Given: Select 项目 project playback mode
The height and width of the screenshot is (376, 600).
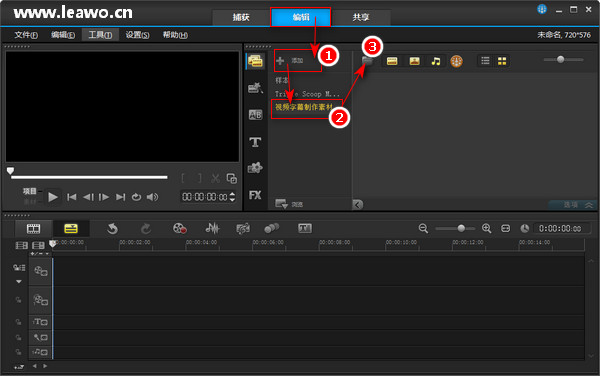Looking at the screenshot, I should click(29, 191).
